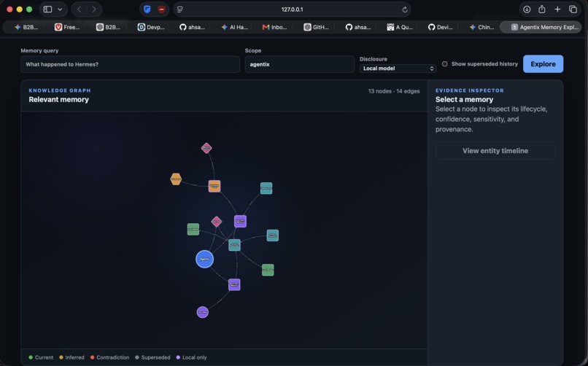Click the Explore button

[x=543, y=64]
